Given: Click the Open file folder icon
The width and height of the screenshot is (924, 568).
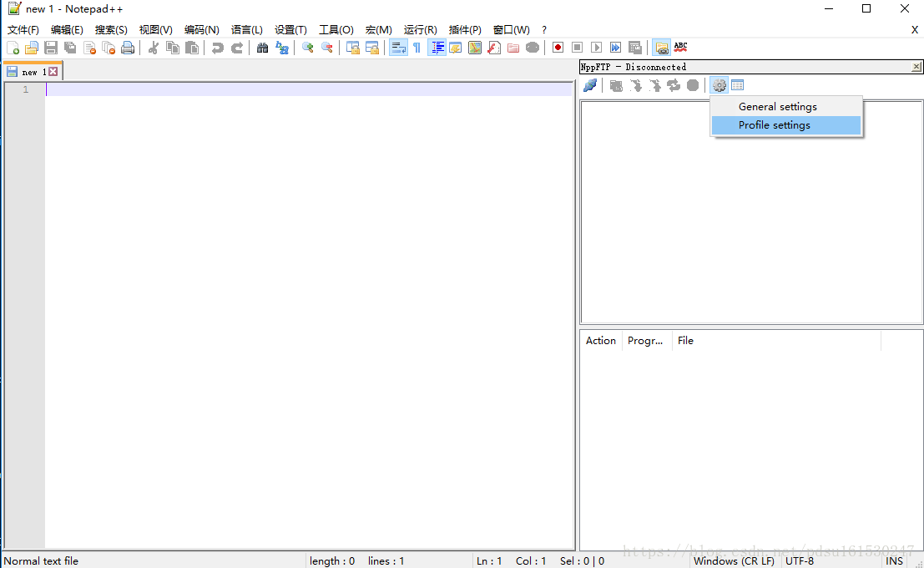Looking at the screenshot, I should tap(32, 48).
